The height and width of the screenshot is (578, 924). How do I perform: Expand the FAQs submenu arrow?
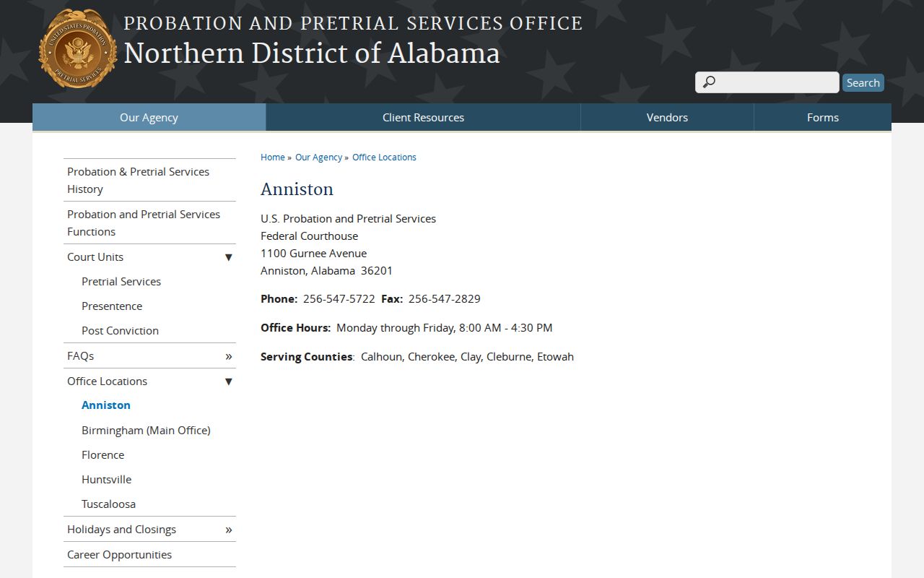pyautogui.click(x=228, y=356)
